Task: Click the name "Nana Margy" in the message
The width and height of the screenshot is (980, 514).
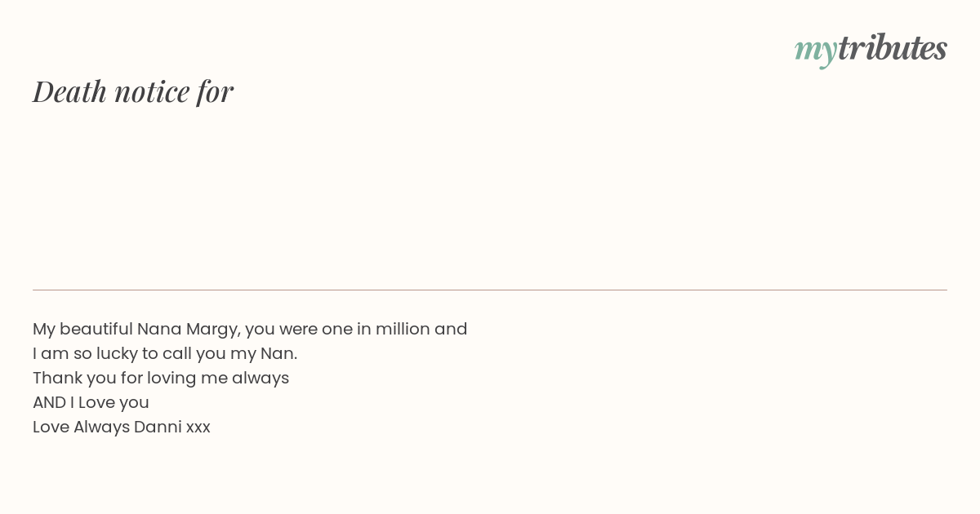Action: (x=189, y=330)
